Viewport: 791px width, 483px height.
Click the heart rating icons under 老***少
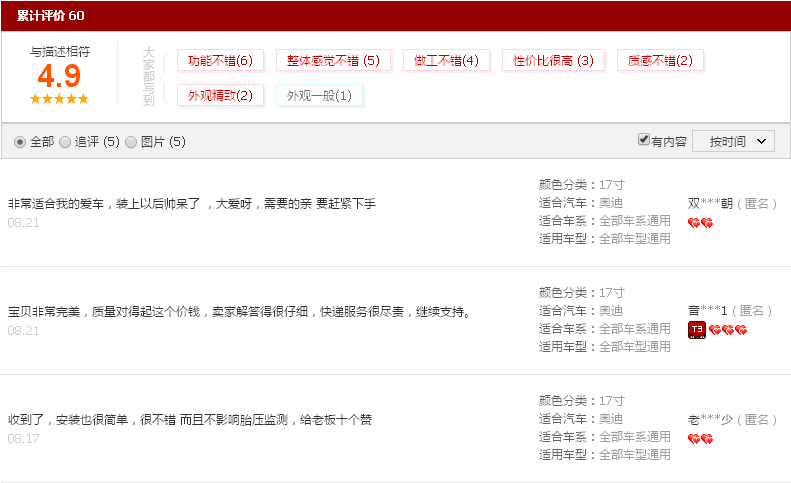[x=700, y=439]
